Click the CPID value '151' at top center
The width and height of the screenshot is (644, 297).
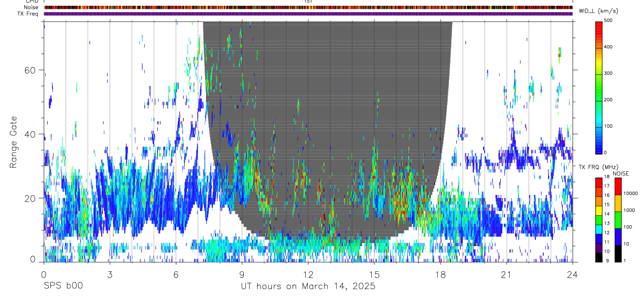click(x=308, y=2)
